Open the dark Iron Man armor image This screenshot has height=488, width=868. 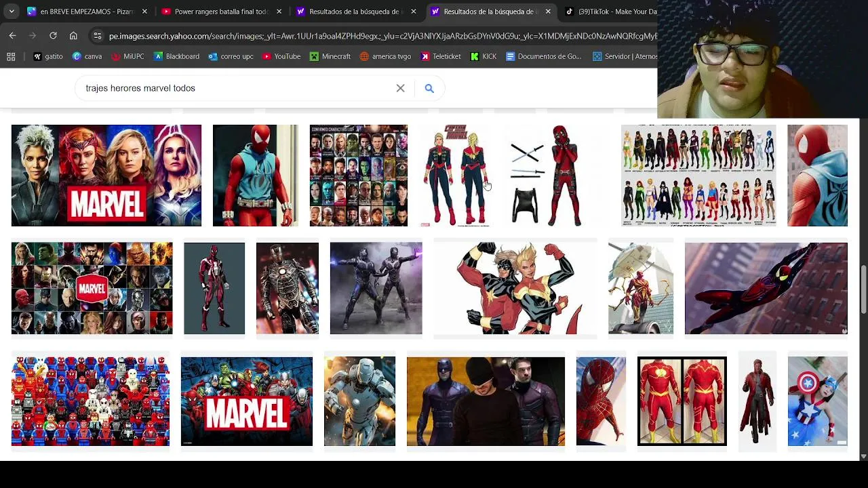[x=288, y=289]
